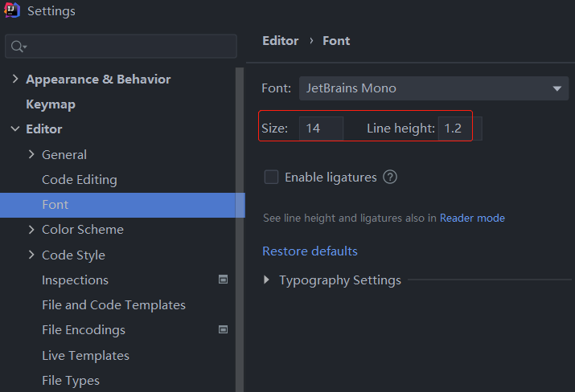
Task: Click the help icon beside Enable ligatures
Action: click(x=390, y=178)
